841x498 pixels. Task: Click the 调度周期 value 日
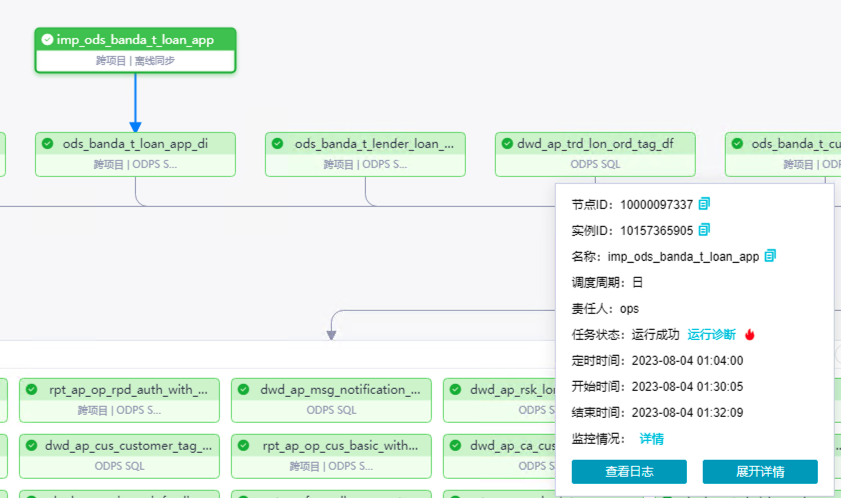pos(637,282)
